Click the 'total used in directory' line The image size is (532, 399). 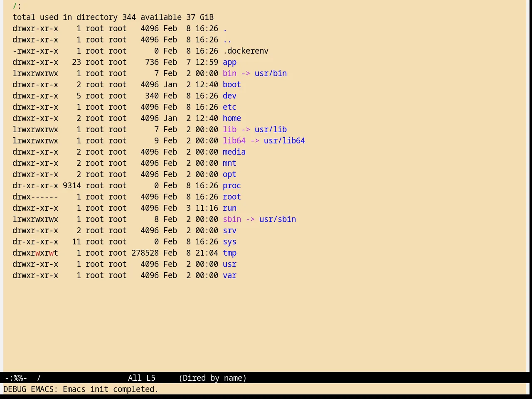tap(113, 17)
